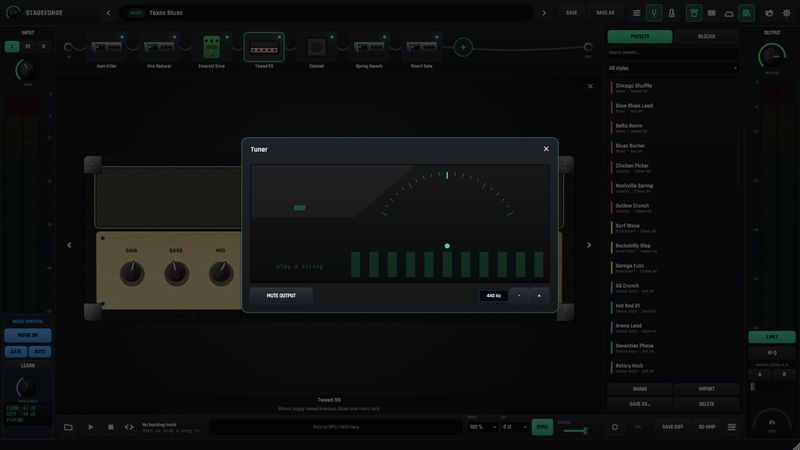800x450 pixels.
Task: Click the Import preset button
Action: click(706, 389)
